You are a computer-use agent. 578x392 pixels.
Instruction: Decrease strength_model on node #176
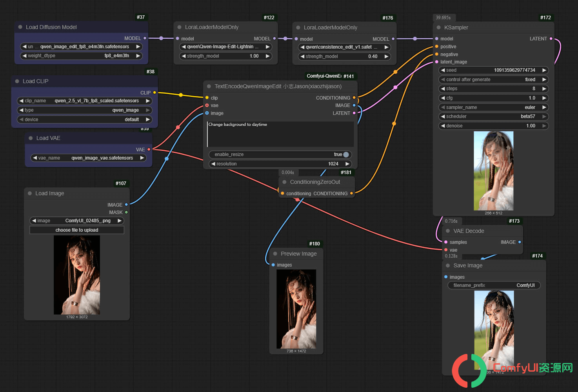(302, 56)
